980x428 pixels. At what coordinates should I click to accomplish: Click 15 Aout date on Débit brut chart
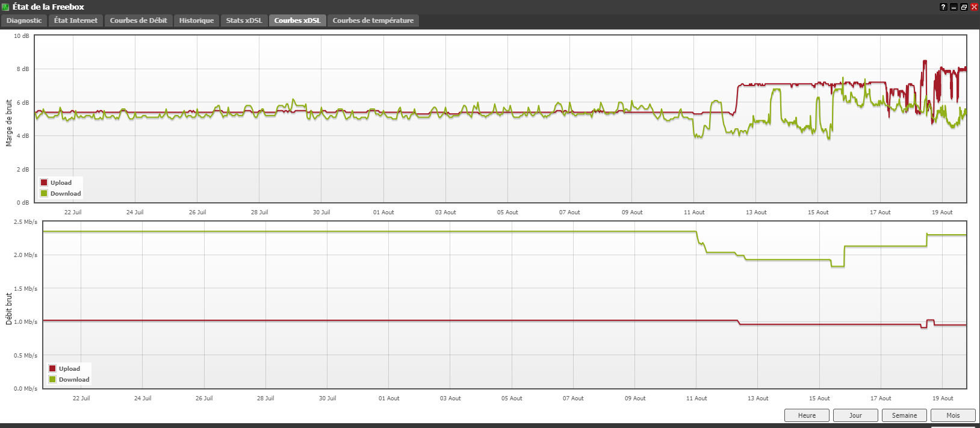(x=819, y=398)
